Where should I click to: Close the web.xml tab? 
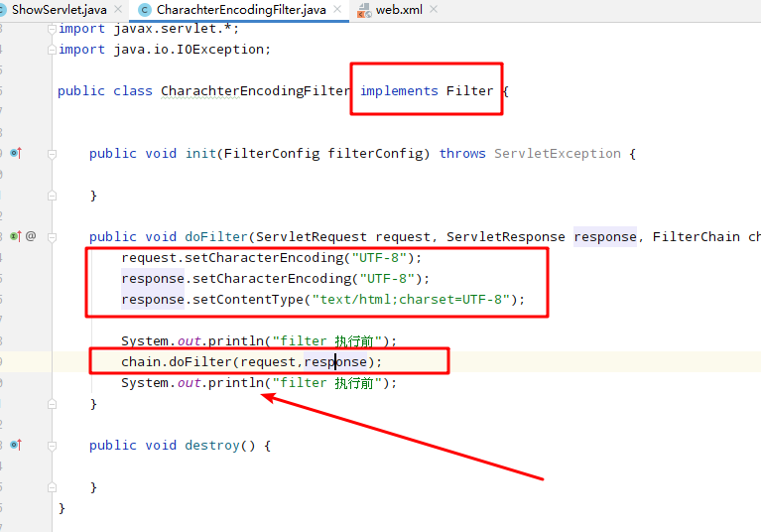coord(434,9)
